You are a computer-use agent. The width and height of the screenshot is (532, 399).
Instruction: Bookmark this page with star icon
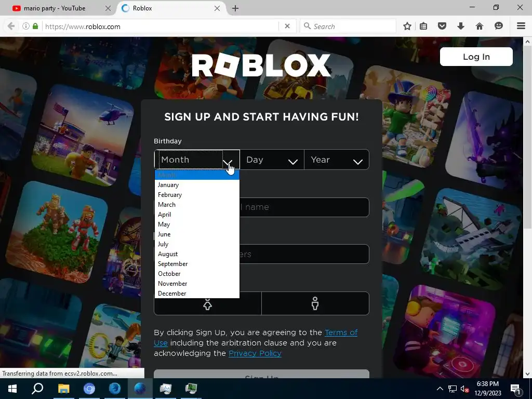(x=407, y=26)
